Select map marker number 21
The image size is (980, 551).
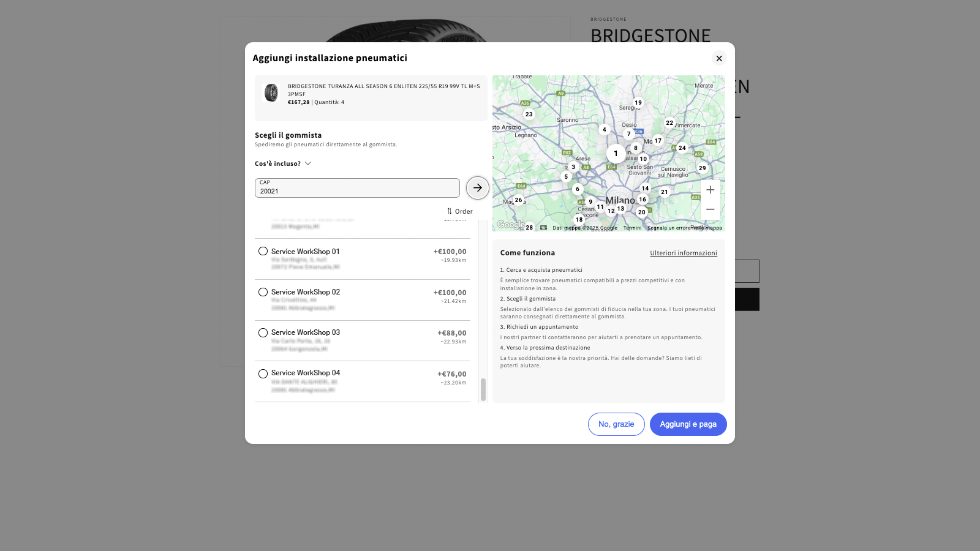coord(665,192)
